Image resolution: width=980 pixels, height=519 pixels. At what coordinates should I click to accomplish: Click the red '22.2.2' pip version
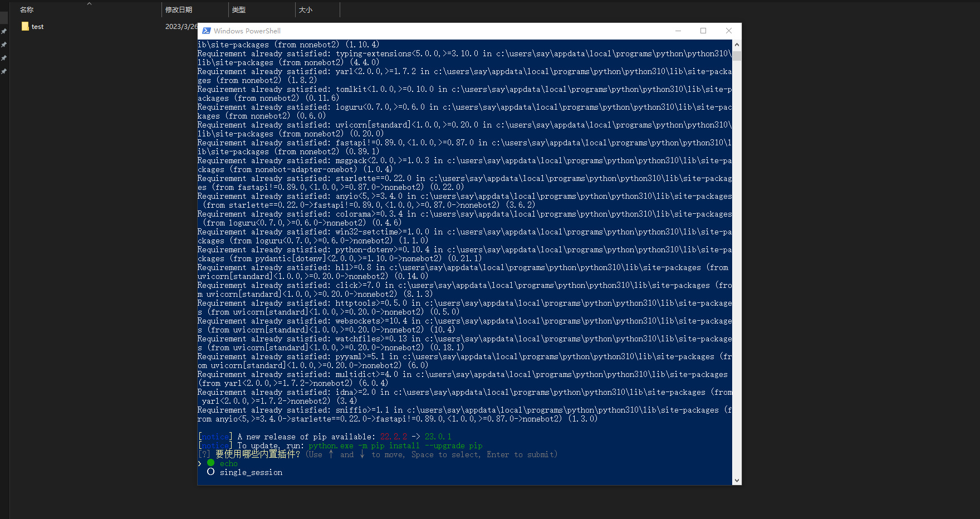click(x=394, y=437)
